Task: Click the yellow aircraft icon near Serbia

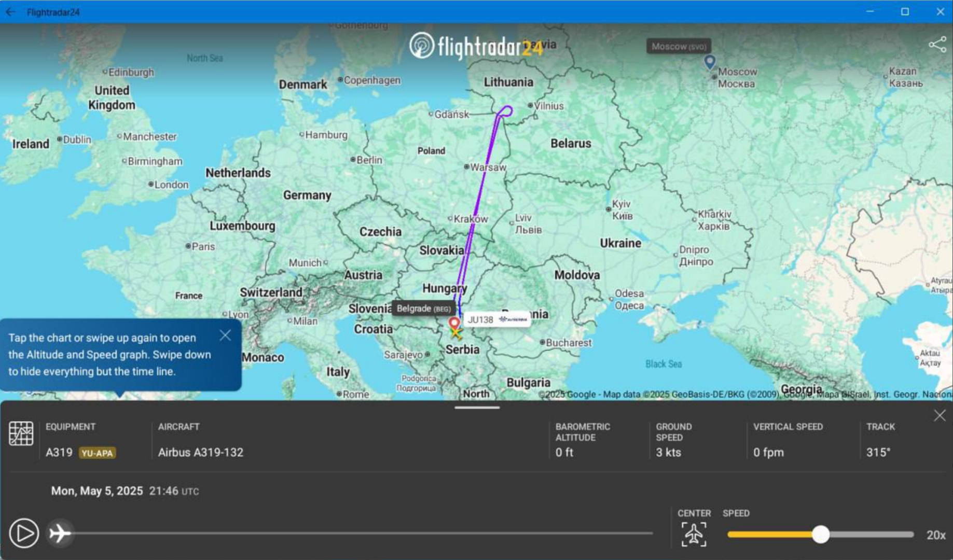Action: coord(456,334)
